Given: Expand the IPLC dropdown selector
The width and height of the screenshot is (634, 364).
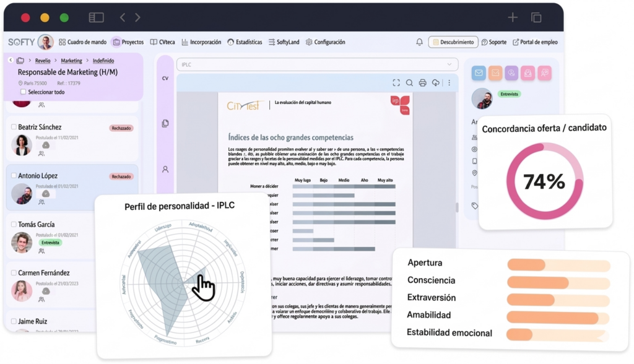Looking at the screenshot, I should point(449,64).
